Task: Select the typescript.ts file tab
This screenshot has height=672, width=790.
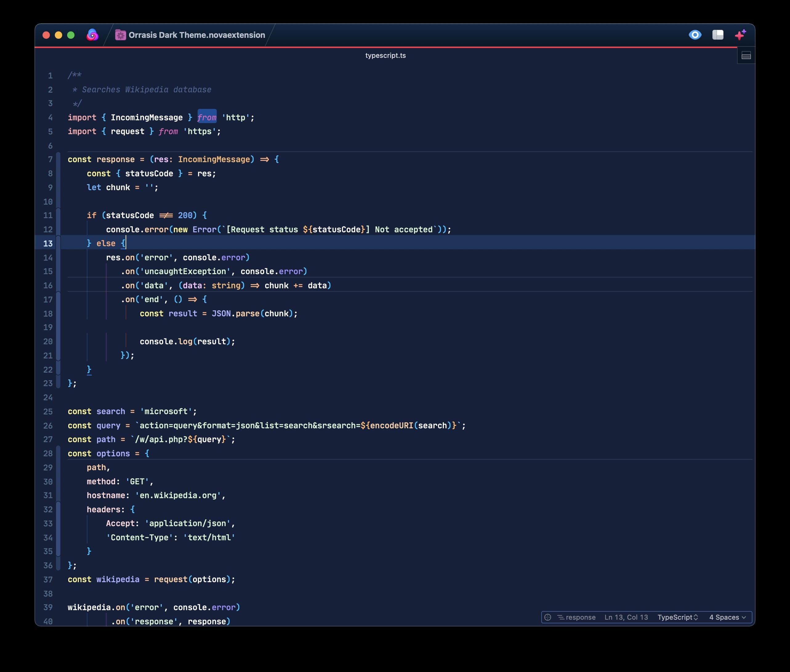Action: click(x=385, y=56)
